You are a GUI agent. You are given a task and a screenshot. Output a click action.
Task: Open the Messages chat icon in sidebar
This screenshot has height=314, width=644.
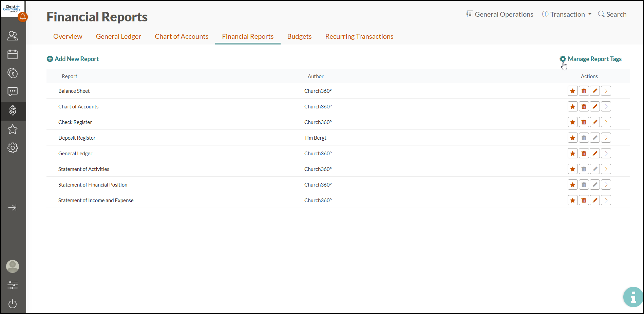[x=13, y=91]
